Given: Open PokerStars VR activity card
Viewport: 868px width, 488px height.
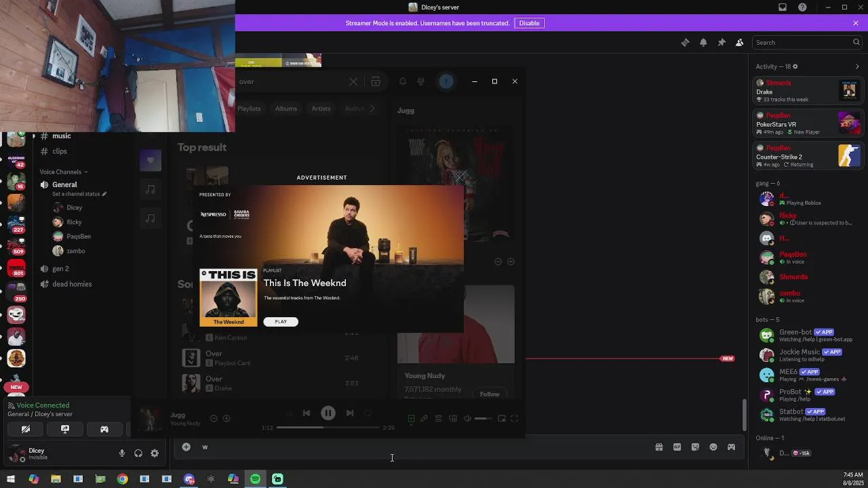Looking at the screenshot, I should (808, 123).
